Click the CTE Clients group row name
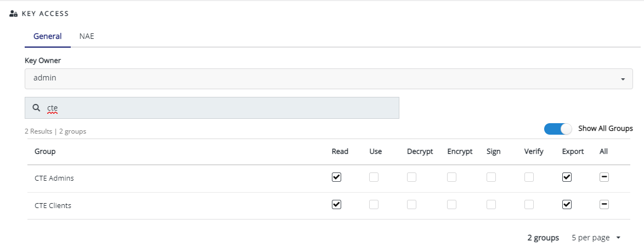 (53, 206)
